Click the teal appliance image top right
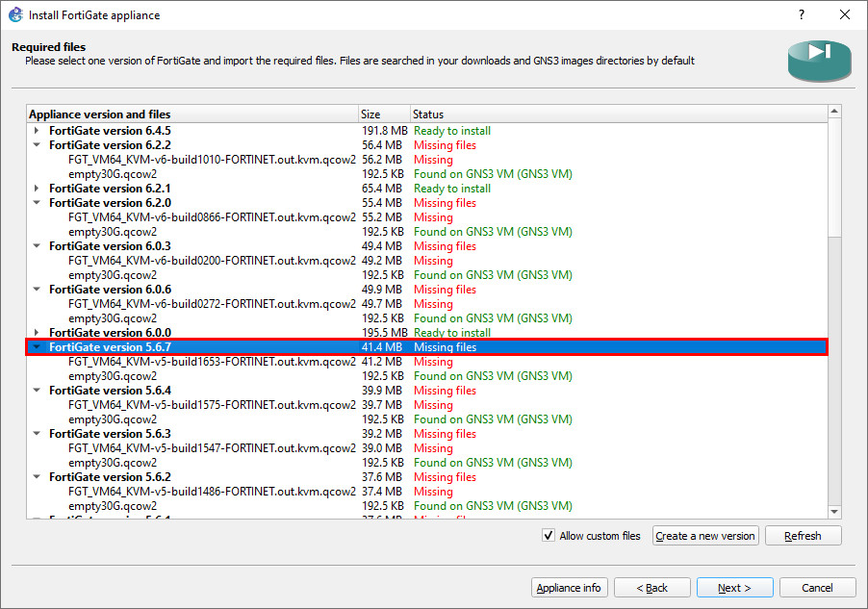Viewport: 868px width, 609px height. (x=819, y=60)
